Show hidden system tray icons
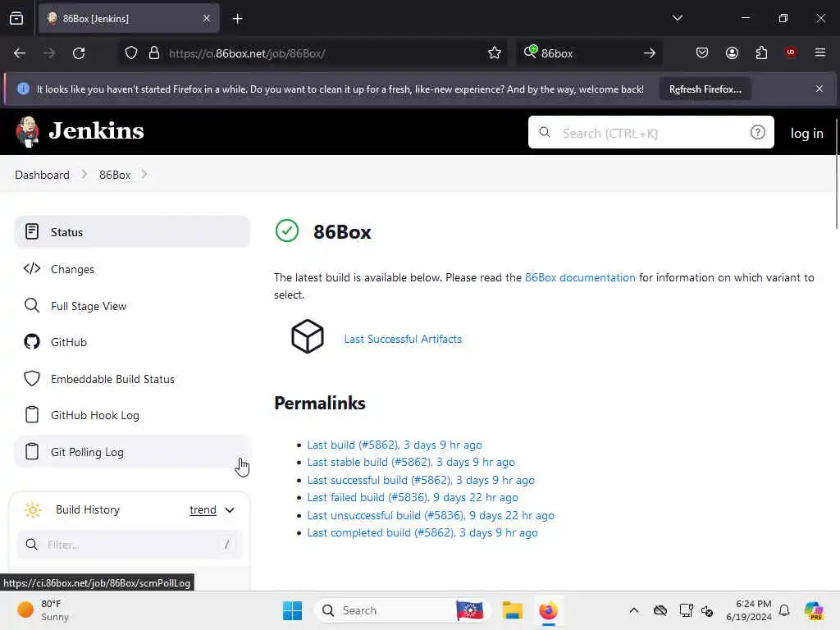Image resolution: width=840 pixels, height=630 pixels. coord(634,610)
